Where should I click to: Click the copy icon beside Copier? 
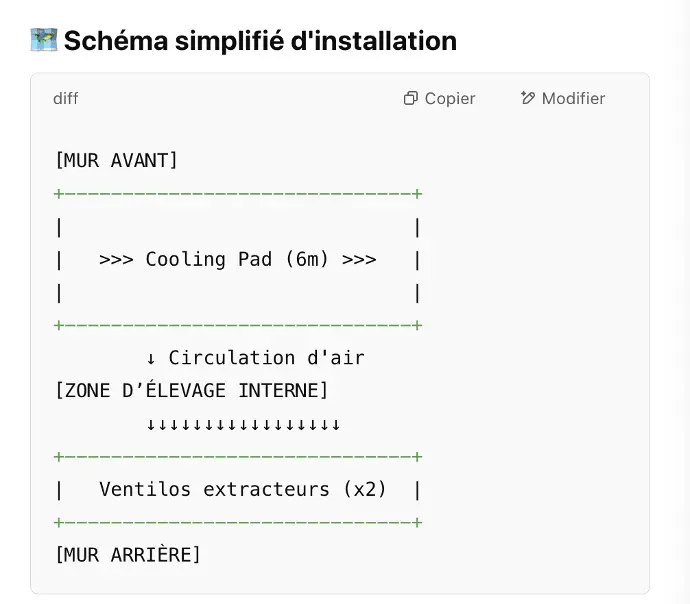tap(410, 98)
